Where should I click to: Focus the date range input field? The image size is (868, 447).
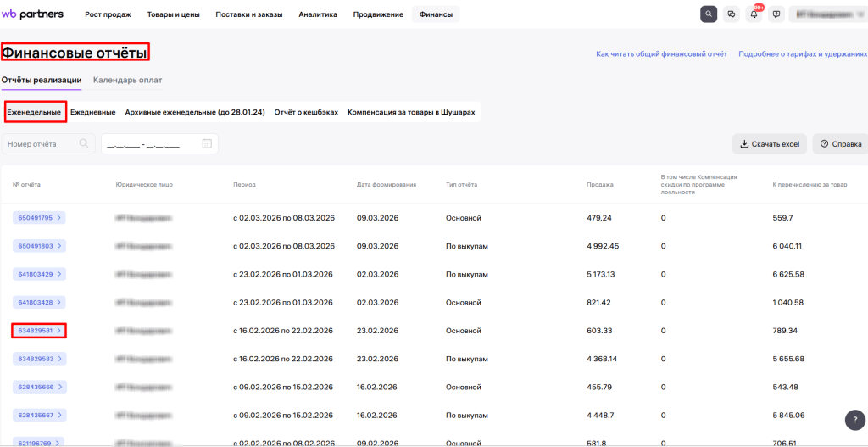(159, 143)
